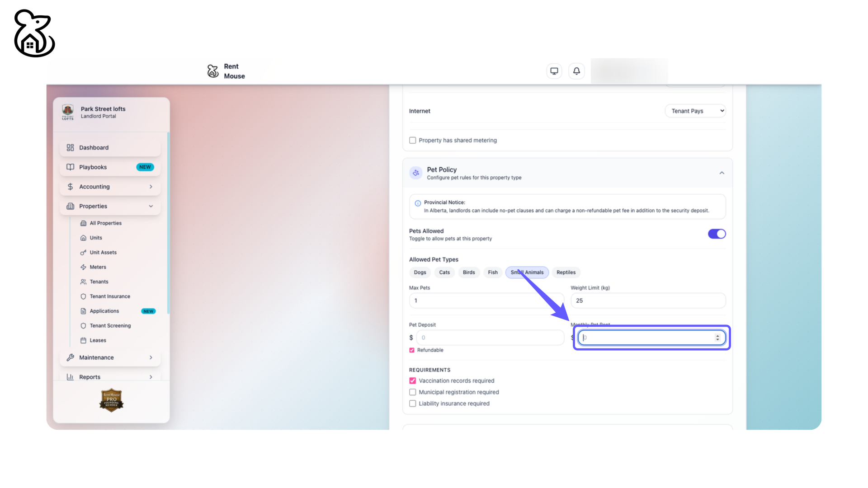868x488 pixels.
Task: Check Property has shared metering
Action: tap(413, 141)
